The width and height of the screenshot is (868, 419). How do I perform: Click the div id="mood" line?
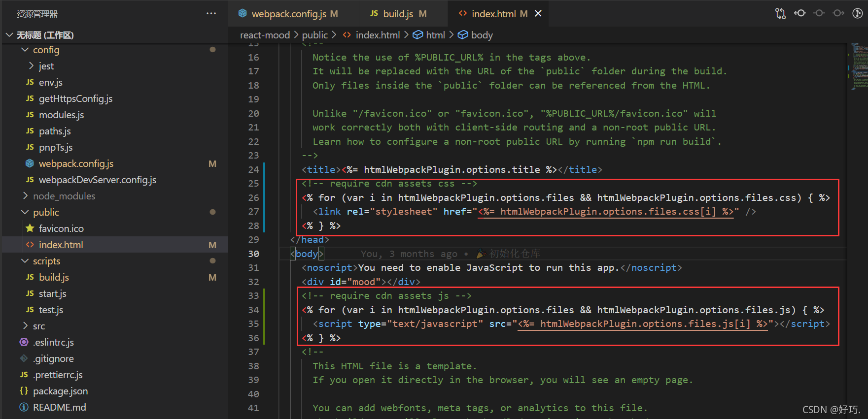(361, 282)
